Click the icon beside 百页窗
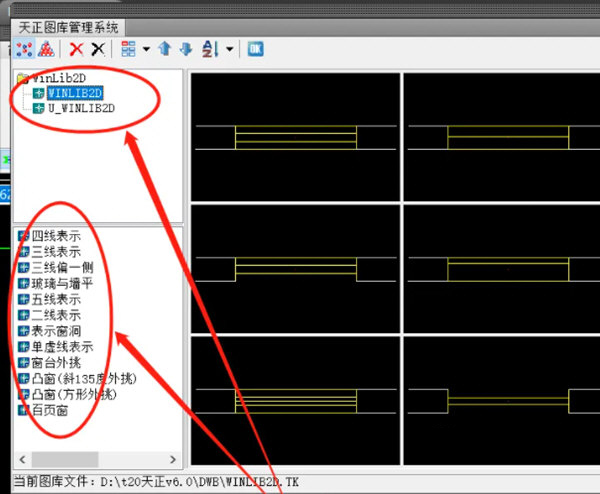 pyautogui.click(x=24, y=410)
